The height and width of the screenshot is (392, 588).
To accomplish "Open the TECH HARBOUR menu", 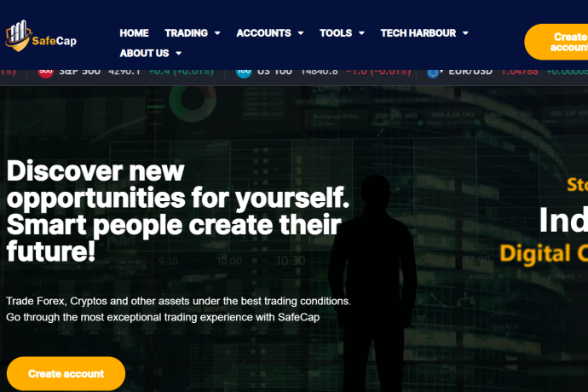I will [418, 33].
